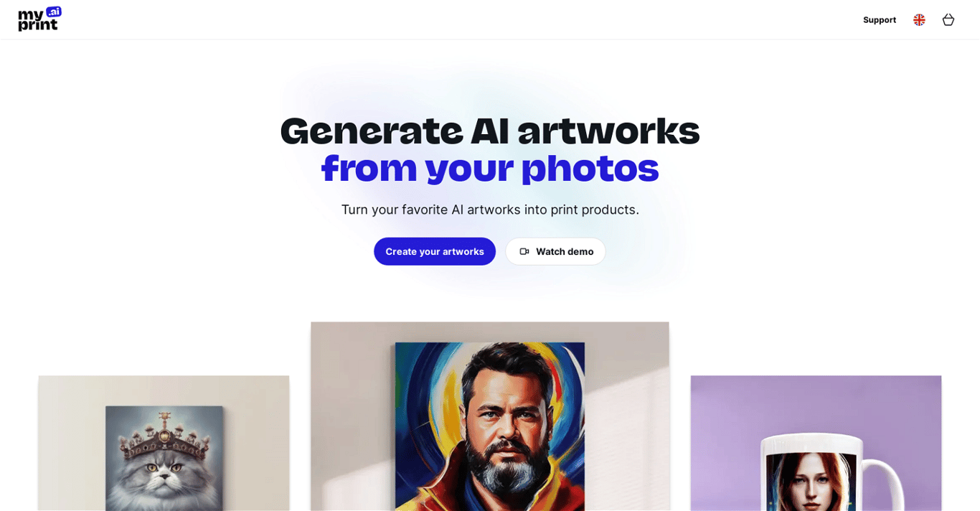The height and width of the screenshot is (511, 980).
Task: Click the blue 'from your photos' heading
Action: [x=490, y=169]
